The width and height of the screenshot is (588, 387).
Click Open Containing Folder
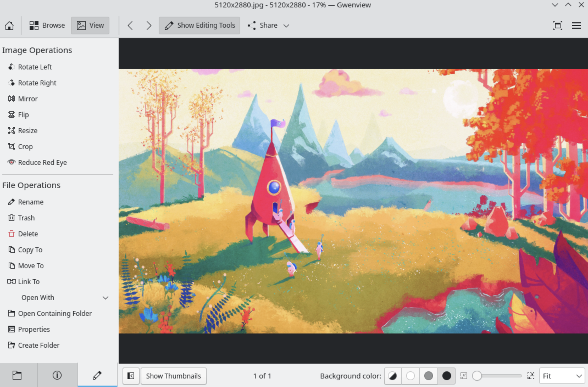click(x=55, y=313)
